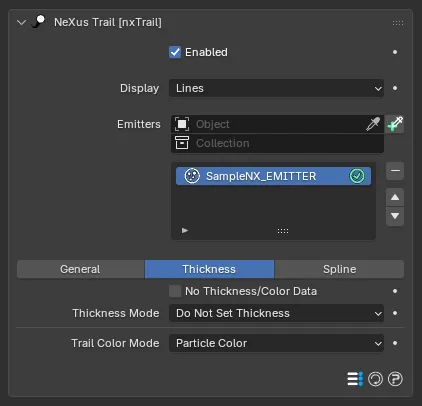
Task: Click the Collection archive icon
Action: coord(182,143)
